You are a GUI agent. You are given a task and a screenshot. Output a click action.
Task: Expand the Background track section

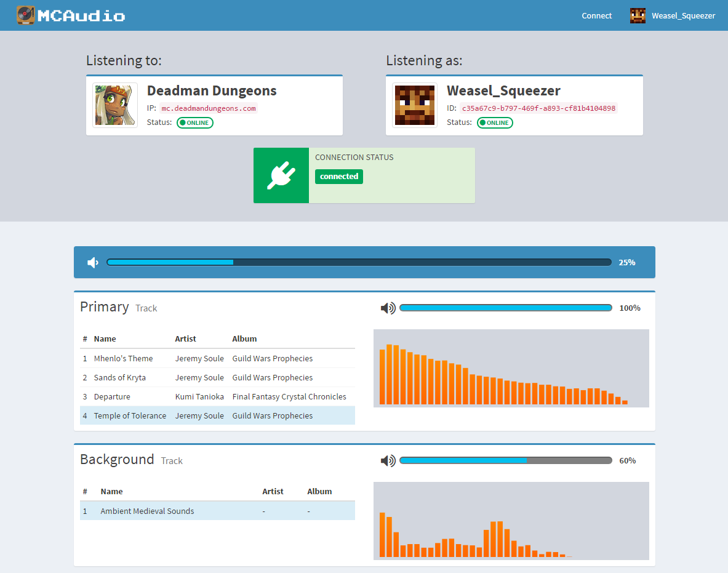(x=117, y=459)
